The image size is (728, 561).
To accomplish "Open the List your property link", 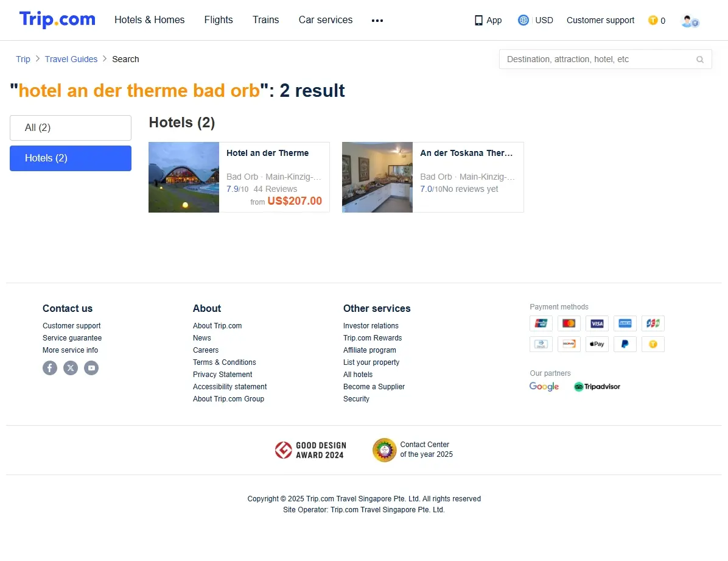I will [x=371, y=362].
